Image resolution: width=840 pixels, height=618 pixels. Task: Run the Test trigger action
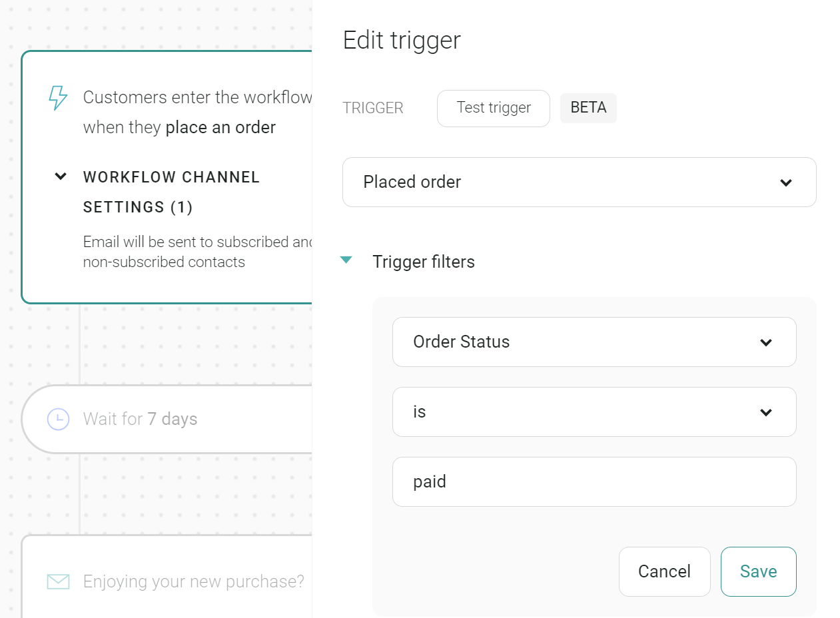pos(493,108)
